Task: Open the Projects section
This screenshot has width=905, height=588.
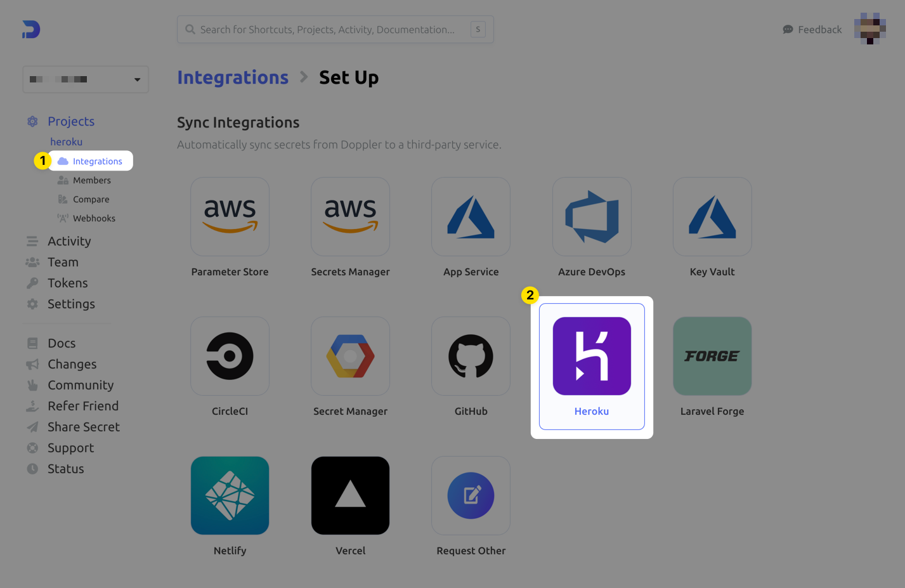Action: tap(71, 121)
